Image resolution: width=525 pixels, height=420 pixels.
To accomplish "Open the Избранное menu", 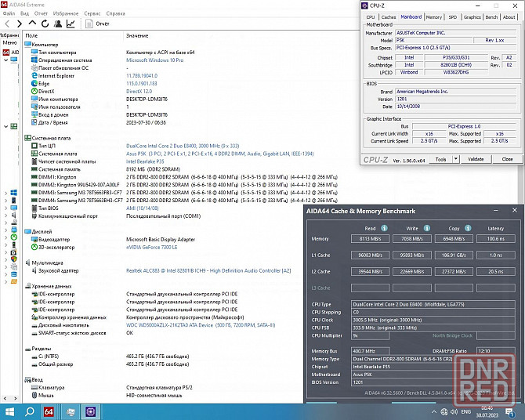I will [67, 13].
